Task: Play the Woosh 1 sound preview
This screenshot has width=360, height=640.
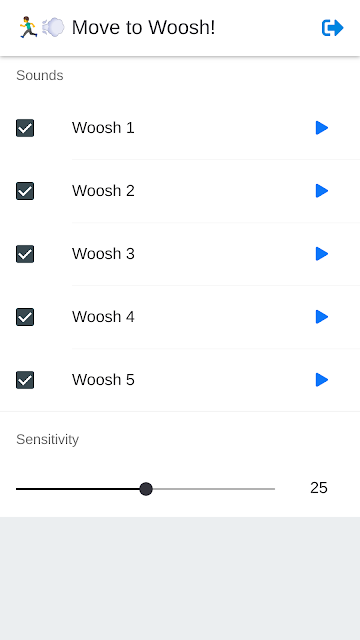Action: tap(322, 128)
